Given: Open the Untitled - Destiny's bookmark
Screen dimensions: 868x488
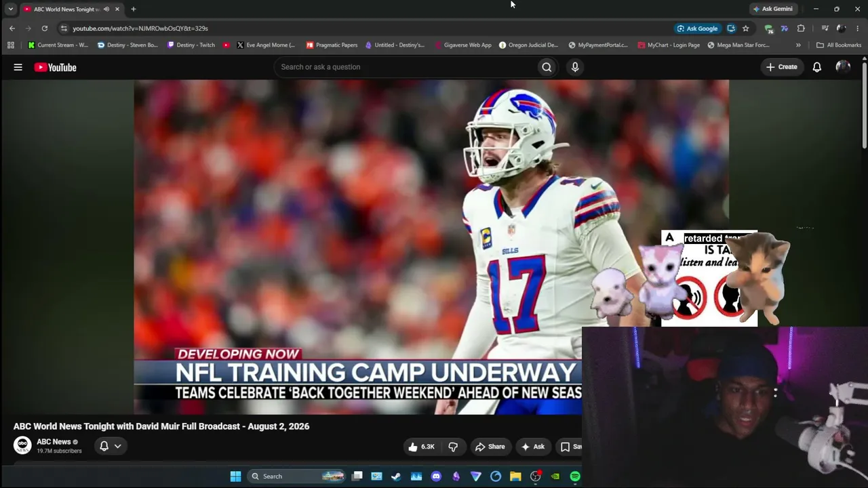Looking at the screenshot, I should [395, 45].
